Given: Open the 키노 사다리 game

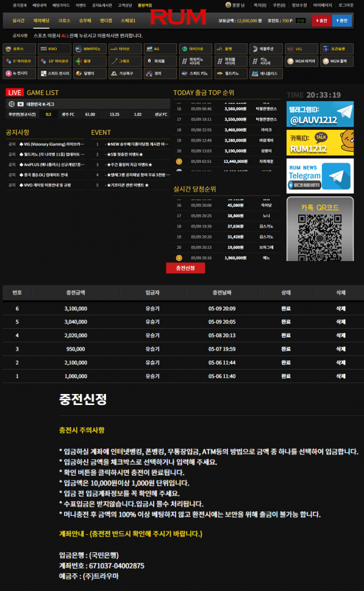Looking at the screenshot, I should [x=266, y=61].
